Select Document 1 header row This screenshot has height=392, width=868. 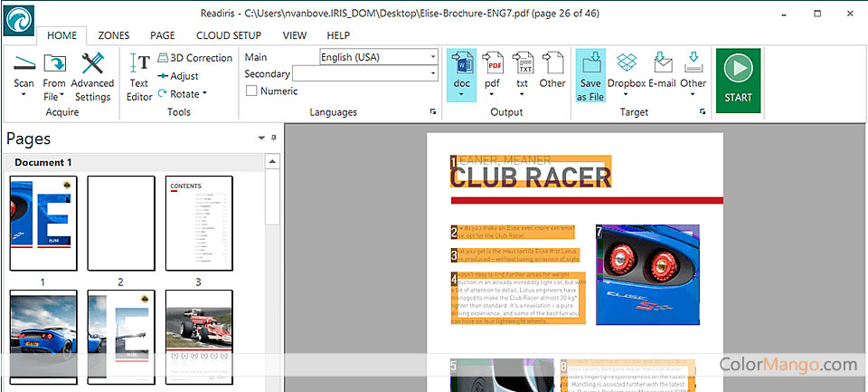click(136, 162)
